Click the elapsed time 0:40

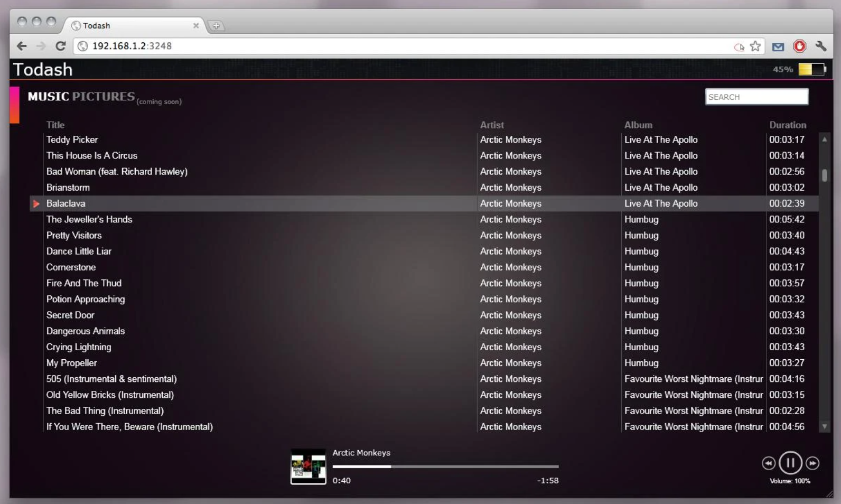(x=341, y=480)
